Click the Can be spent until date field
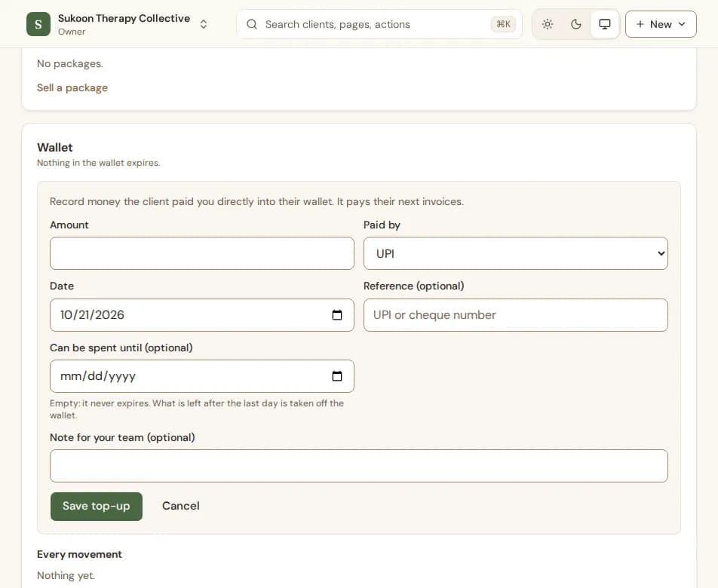 click(202, 376)
